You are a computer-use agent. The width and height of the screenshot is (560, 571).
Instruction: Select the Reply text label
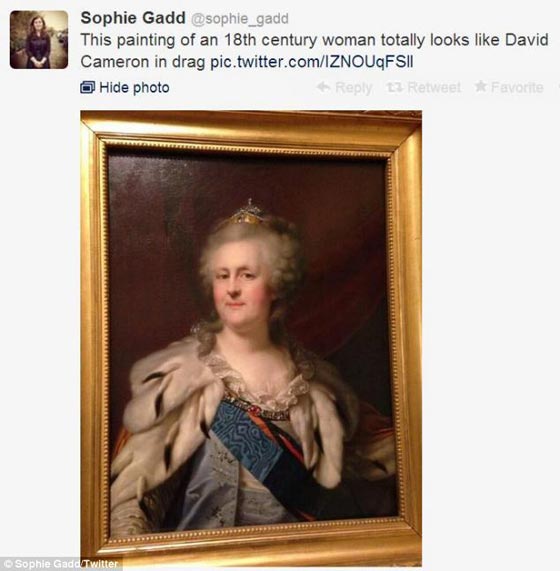(354, 88)
